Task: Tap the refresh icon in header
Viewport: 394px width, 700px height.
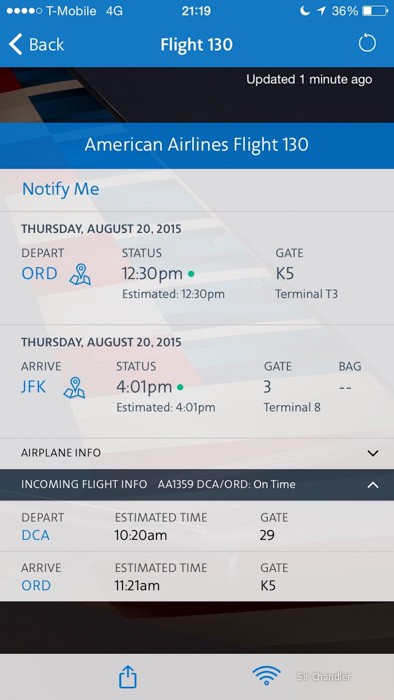Action: click(367, 44)
